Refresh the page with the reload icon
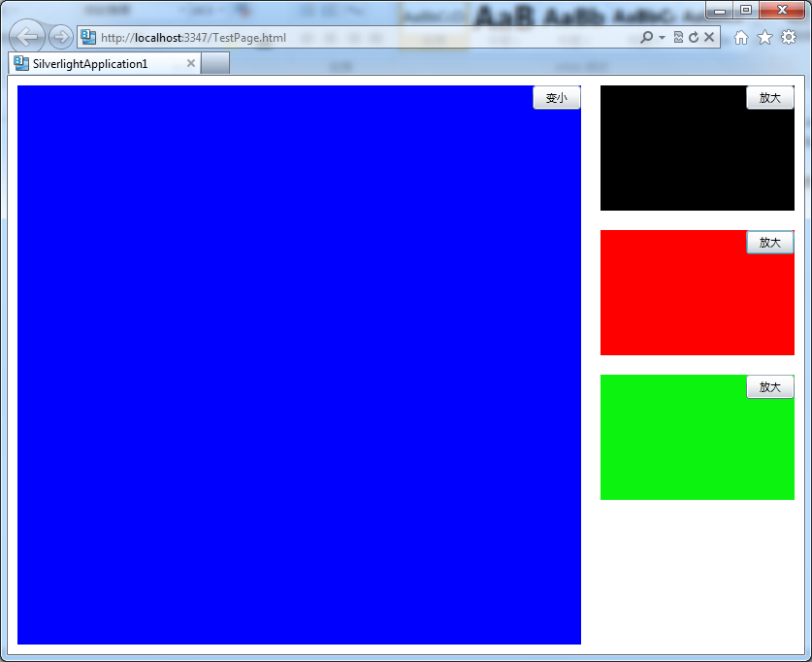This screenshot has width=812, height=662. (694, 37)
